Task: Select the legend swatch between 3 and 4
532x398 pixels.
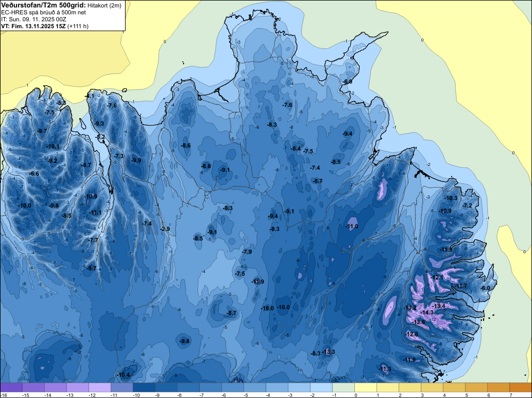Action: point(432,387)
